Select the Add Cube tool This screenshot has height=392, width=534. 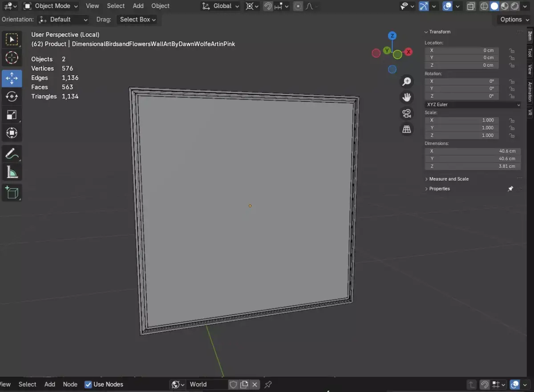click(x=12, y=193)
